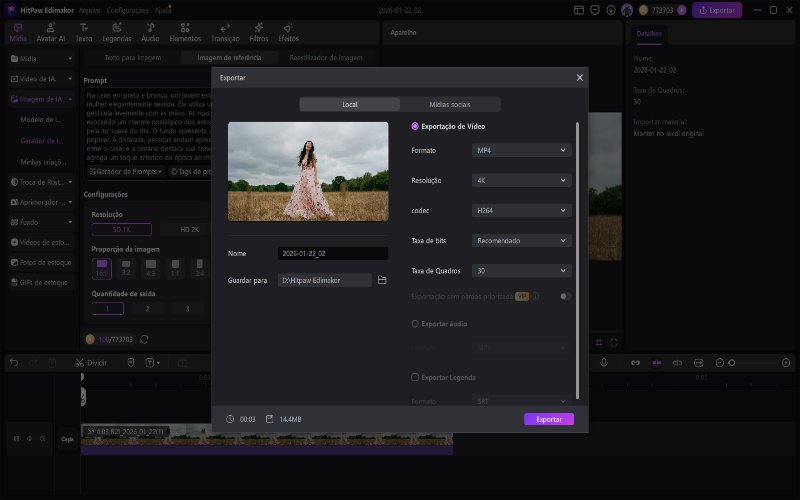
Task: Select the Exportar áudio radio option
Action: [x=415, y=324]
